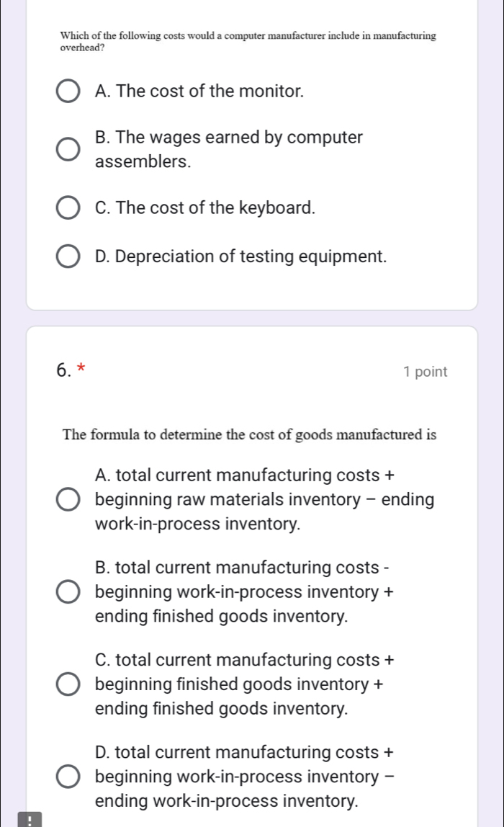Image resolution: width=504 pixels, height=827 pixels.
Task: Choose 'B. The wages earned by computer assemblers' radio
Action: [x=68, y=149]
